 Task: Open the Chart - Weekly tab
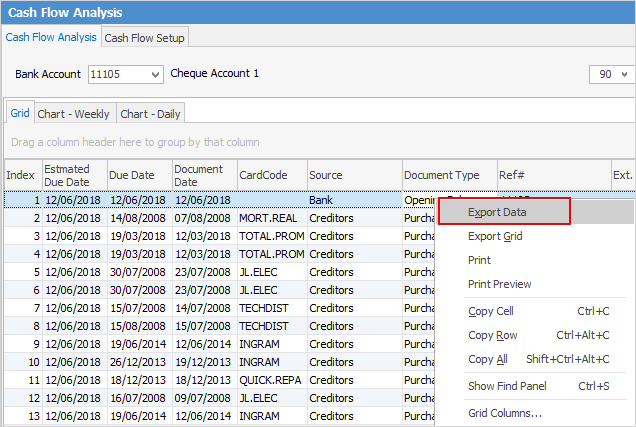[x=75, y=113]
